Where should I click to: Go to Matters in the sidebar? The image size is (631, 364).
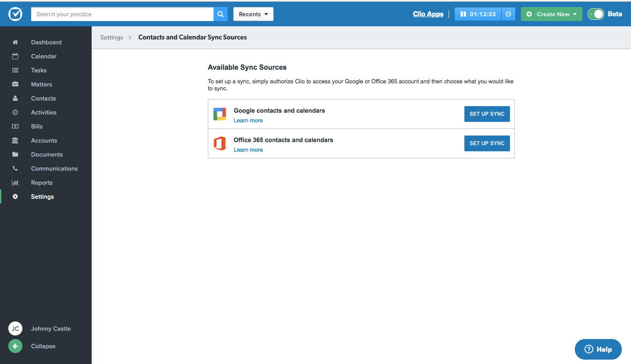[x=41, y=84]
